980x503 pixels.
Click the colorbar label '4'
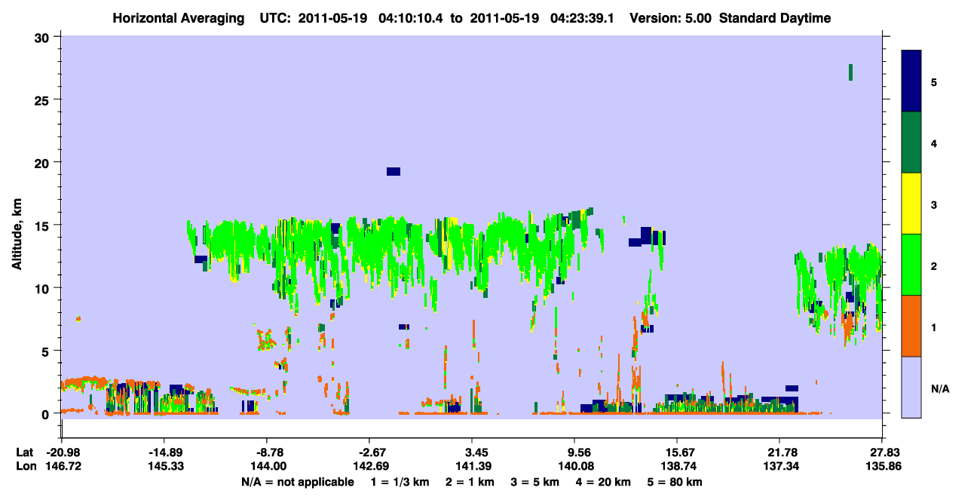[934, 143]
